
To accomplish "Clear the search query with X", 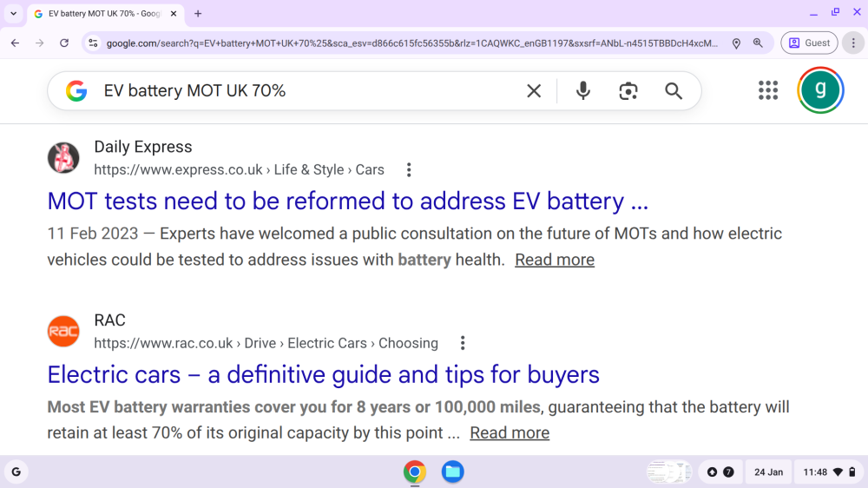I will (x=534, y=91).
